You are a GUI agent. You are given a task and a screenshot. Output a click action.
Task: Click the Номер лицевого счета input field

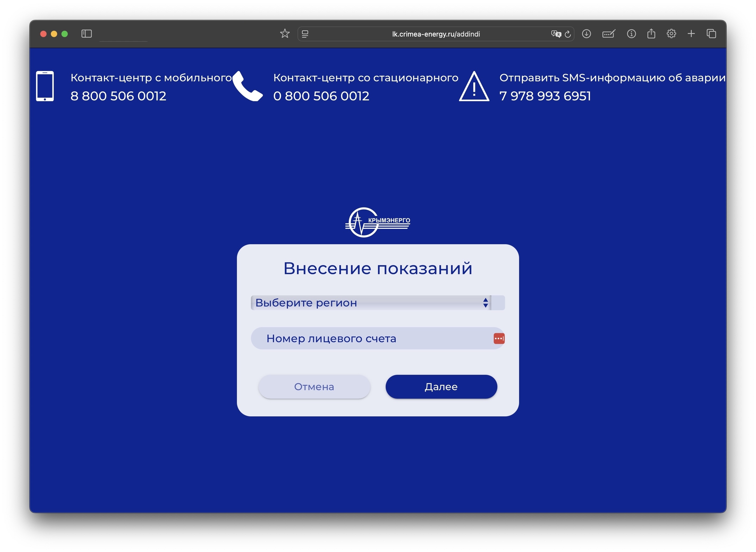click(378, 339)
